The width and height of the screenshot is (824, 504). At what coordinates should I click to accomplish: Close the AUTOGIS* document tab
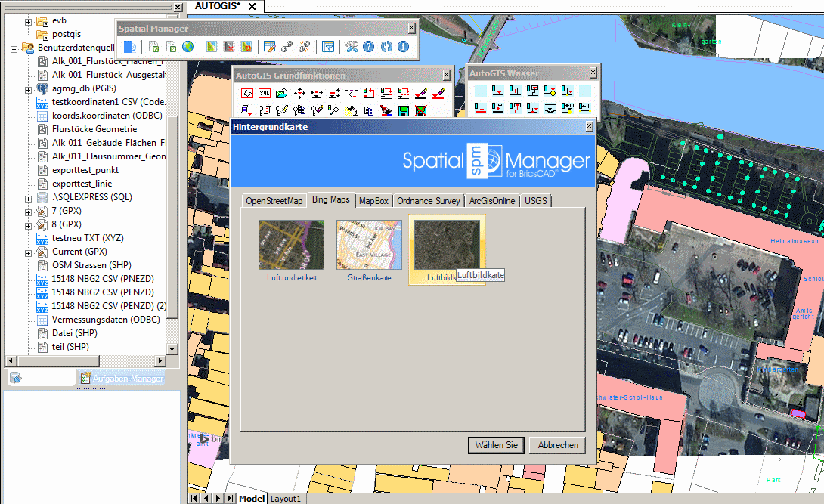click(252, 6)
